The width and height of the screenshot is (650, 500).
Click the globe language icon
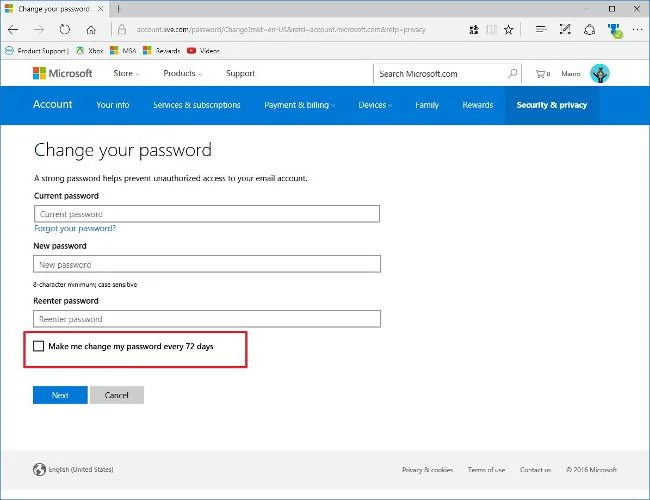tap(39, 469)
